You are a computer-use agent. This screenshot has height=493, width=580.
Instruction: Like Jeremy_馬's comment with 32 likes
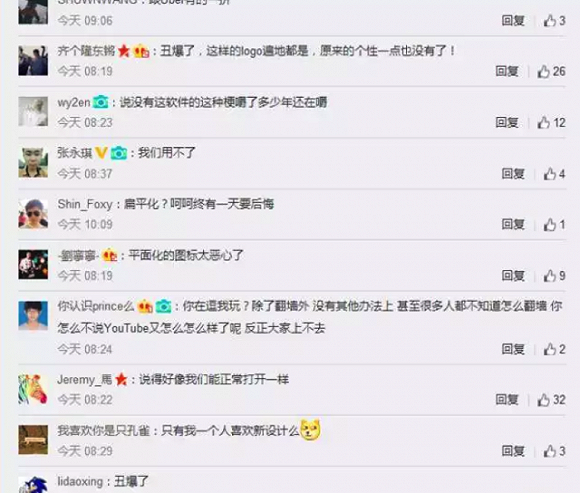click(551, 400)
